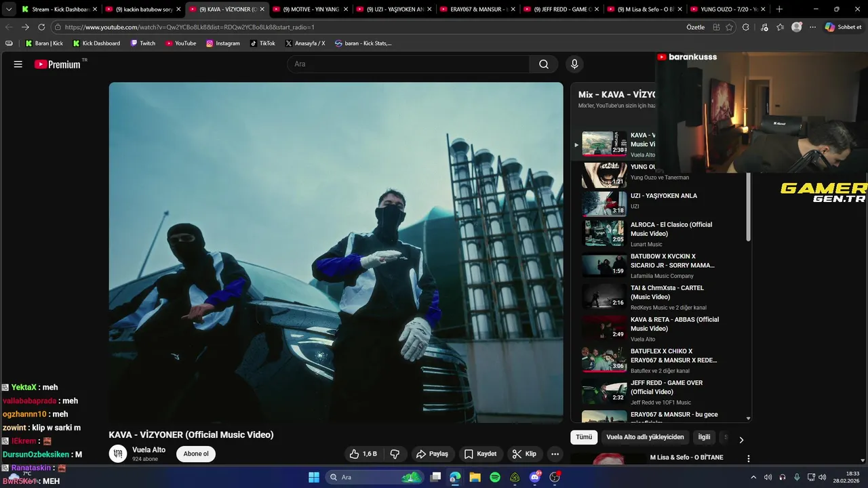This screenshot has height=488, width=868.
Task: Reload the page
Action: click(x=41, y=27)
